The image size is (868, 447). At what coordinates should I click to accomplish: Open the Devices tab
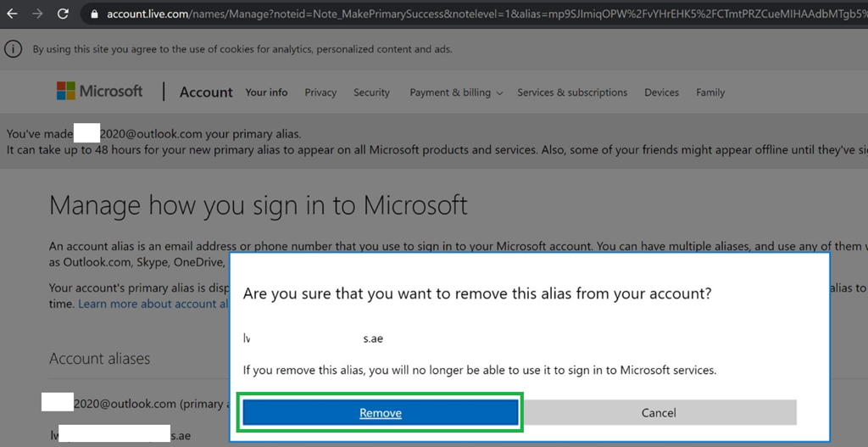click(x=661, y=92)
